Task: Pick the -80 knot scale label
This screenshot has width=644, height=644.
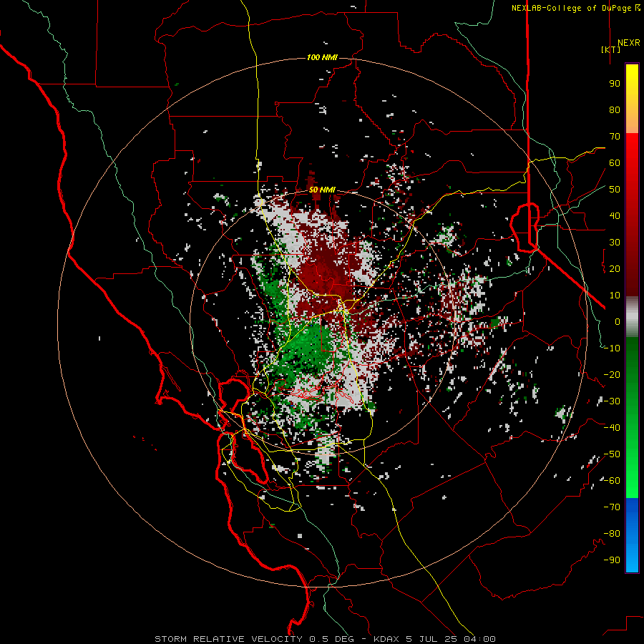Action: point(612,534)
